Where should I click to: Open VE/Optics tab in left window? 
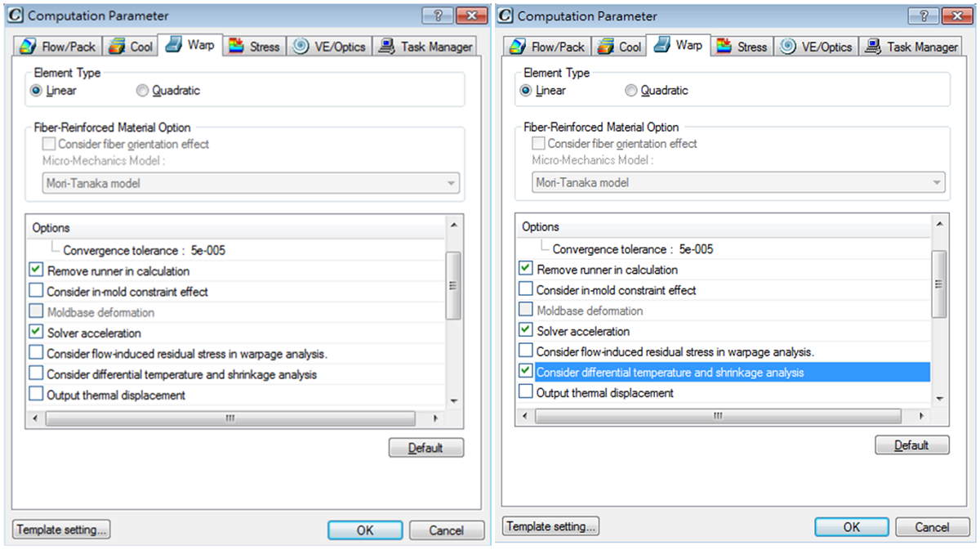point(330,47)
